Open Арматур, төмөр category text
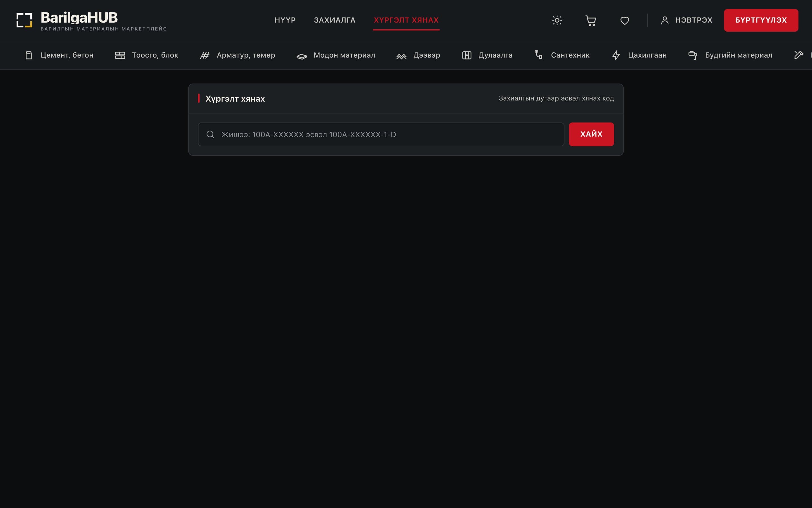This screenshot has height=508, width=812. [246, 55]
